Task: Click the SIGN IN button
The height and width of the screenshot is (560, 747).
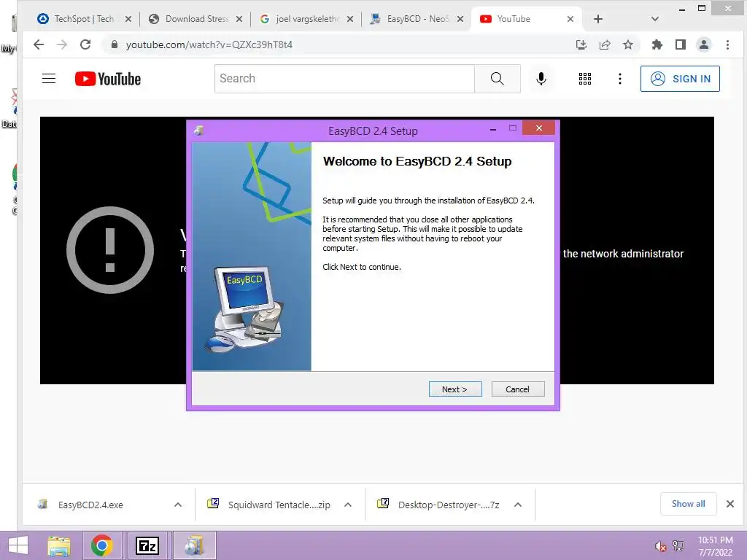Action: pyautogui.click(x=680, y=79)
